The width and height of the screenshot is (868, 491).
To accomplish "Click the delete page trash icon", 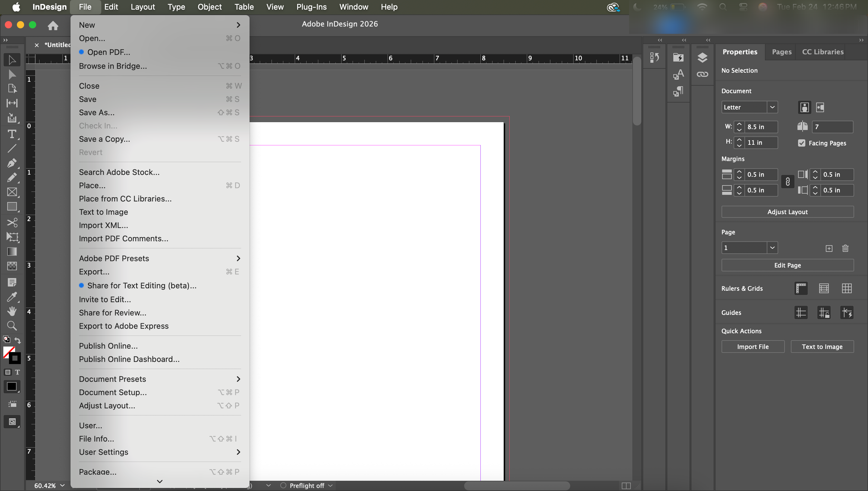I will click(845, 248).
